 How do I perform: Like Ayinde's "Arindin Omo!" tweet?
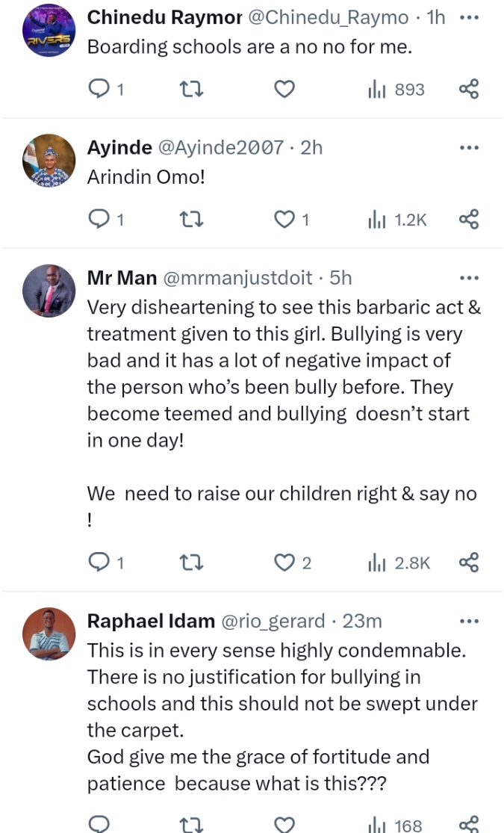click(x=284, y=220)
